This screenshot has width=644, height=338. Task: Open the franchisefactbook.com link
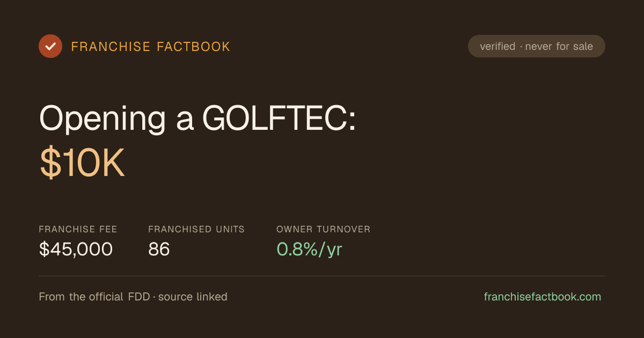click(543, 297)
